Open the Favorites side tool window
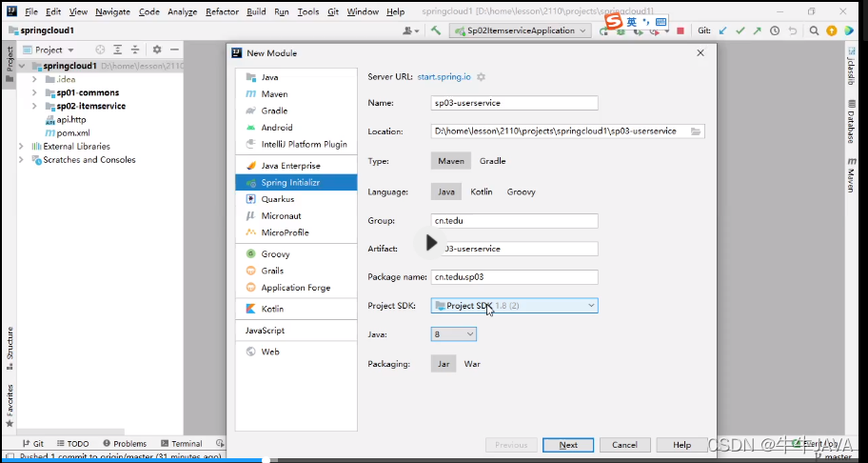 (10, 406)
